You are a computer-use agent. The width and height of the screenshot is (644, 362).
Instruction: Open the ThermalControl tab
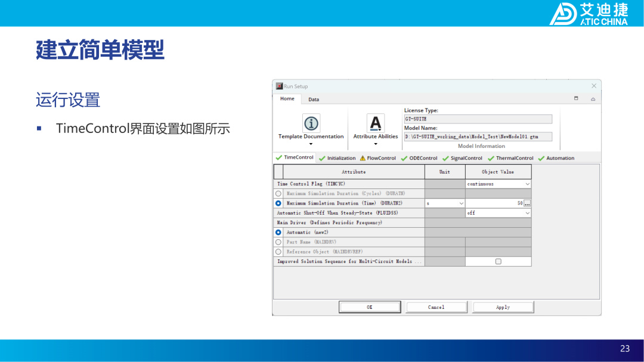click(510, 158)
